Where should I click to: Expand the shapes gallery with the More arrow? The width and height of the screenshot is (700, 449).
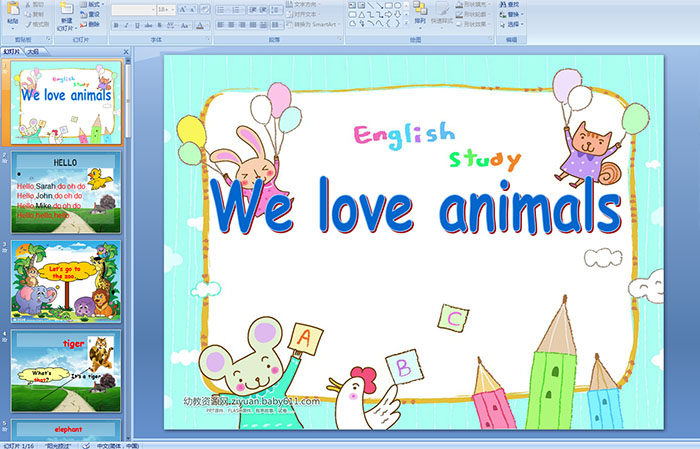tap(406, 23)
